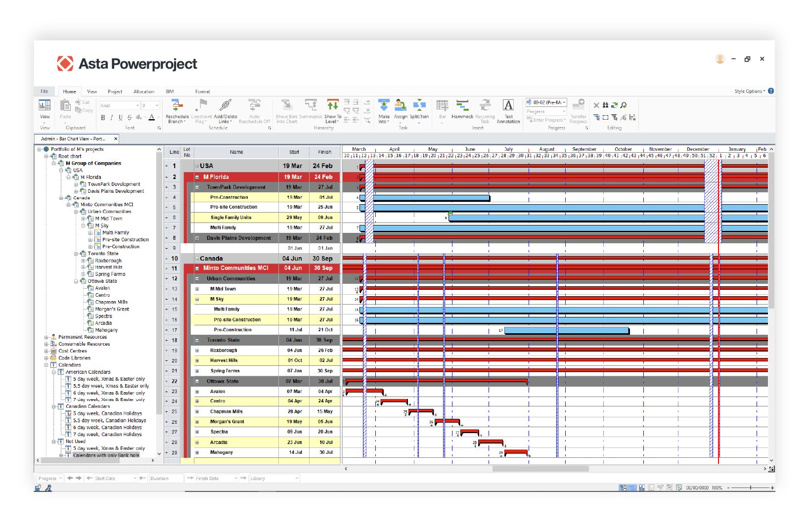809x532 pixels.
Task: Close the Admin - Bar Chart View tab
Action: click(x=116, y=139)
